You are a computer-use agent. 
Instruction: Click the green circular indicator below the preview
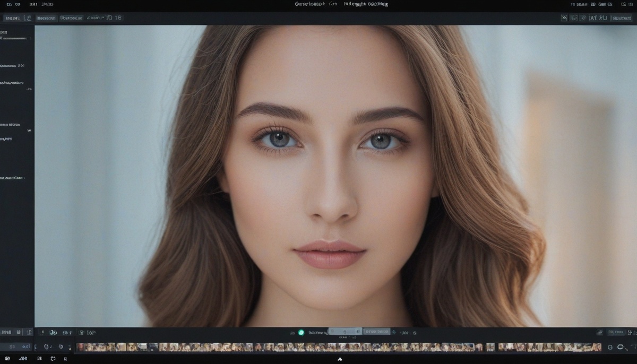[301, 333]
